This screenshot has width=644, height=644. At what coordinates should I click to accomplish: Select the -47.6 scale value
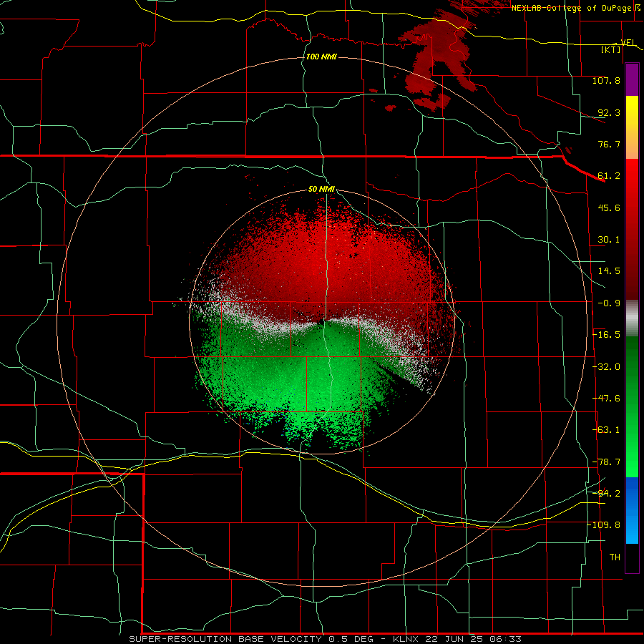pos(606,399)
